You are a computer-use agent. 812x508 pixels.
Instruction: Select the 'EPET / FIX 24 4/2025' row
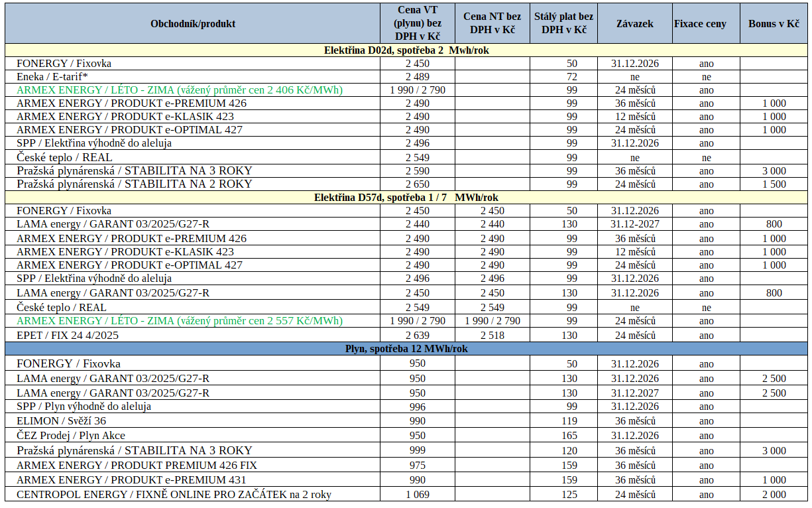coord(68,336)
